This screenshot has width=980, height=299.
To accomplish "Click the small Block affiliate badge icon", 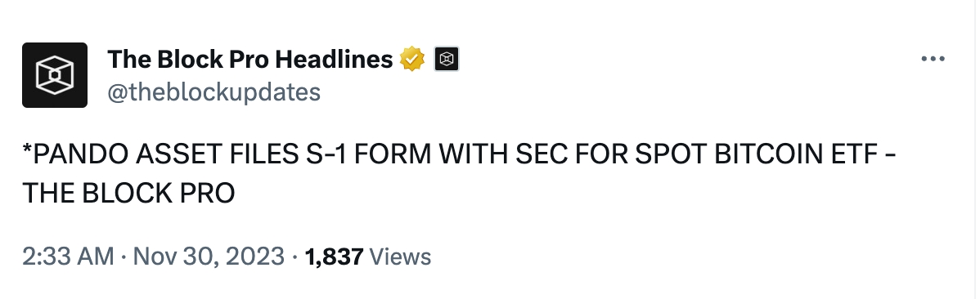I will pyautogui.click(x=447, y=60).
